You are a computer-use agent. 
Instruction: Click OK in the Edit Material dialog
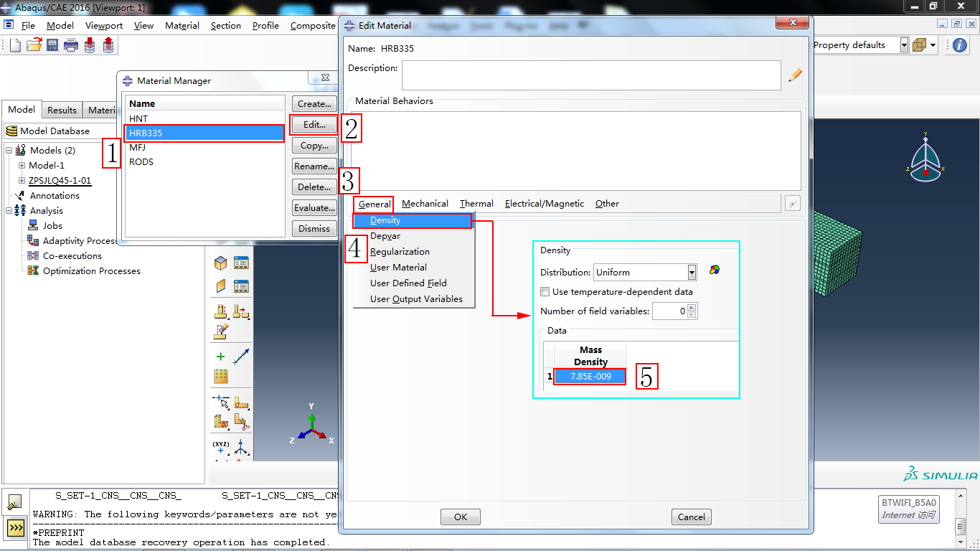click(461, 517)
